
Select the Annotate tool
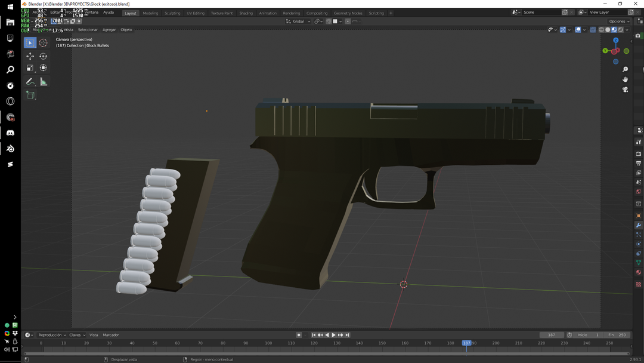(30, 81)
